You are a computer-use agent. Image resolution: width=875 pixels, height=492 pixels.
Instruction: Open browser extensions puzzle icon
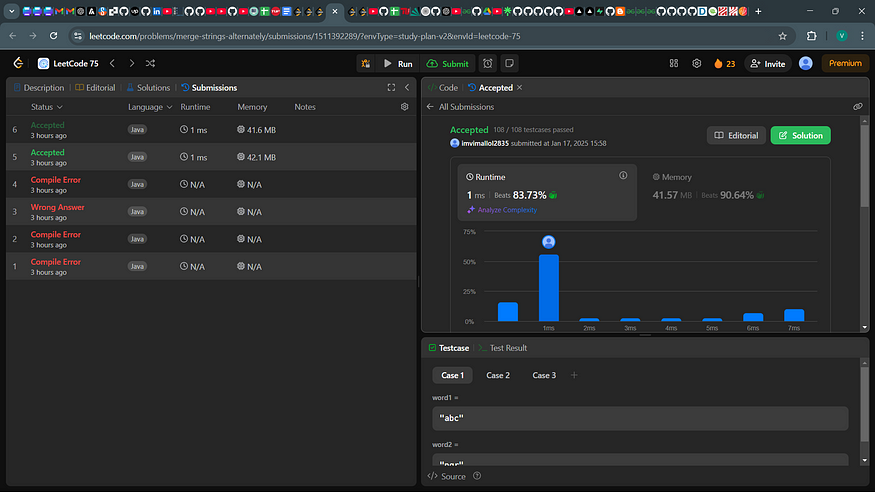point(811,36)
